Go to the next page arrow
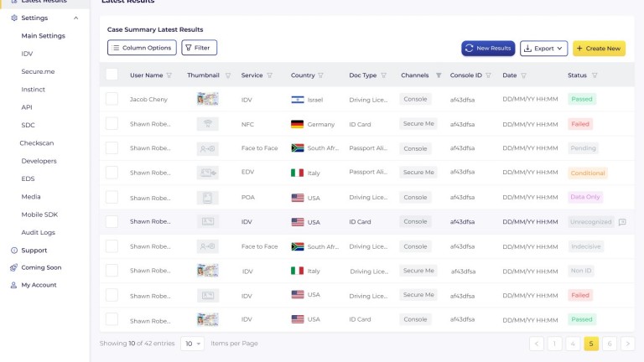 click(627, 344)
